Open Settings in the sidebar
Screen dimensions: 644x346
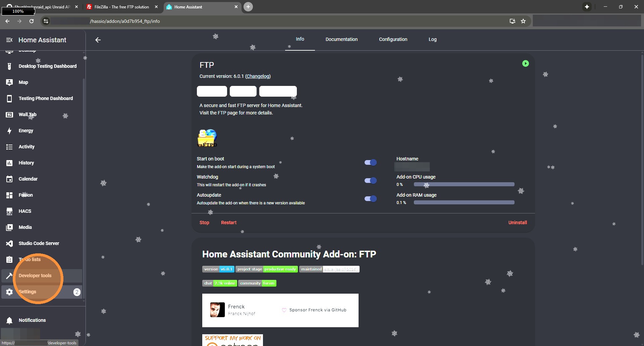click(x=42, y=292)
